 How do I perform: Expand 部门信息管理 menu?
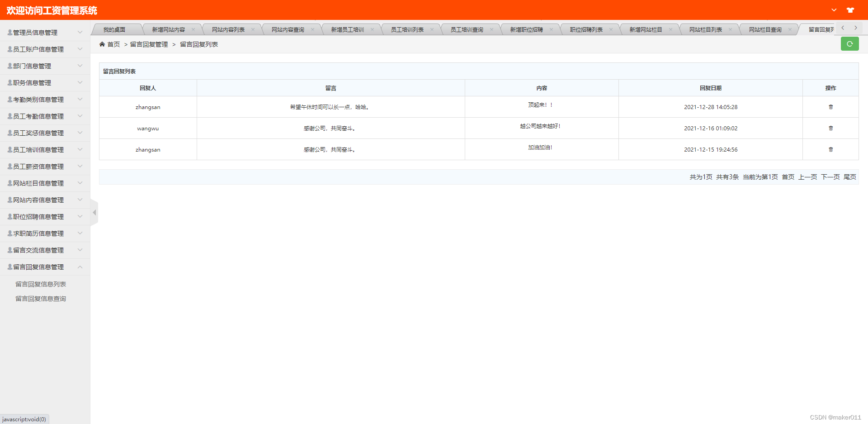[x=45, y=66]
